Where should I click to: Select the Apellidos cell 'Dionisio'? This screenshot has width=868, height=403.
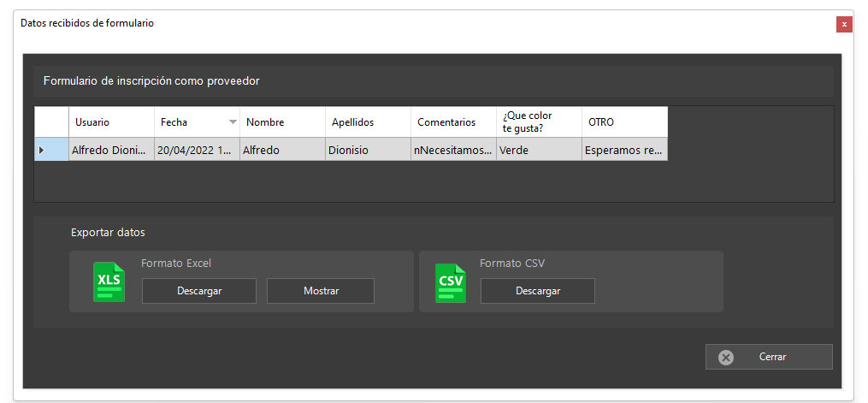(x=368, y=150)
